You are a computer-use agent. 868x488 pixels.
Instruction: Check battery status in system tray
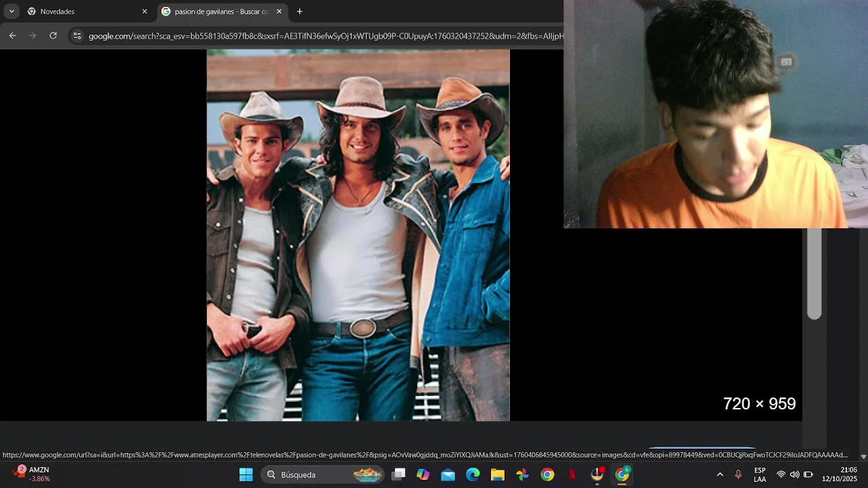coord(808,474)
